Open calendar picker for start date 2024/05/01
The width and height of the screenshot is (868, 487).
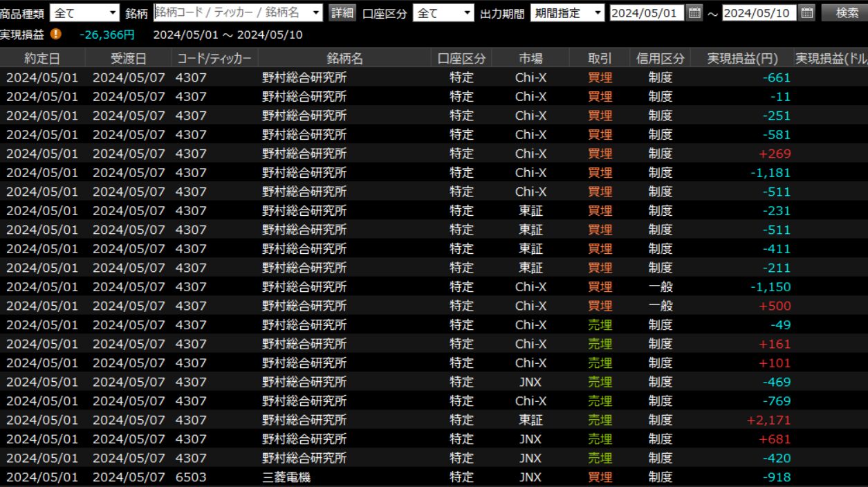tap(695, 12)
